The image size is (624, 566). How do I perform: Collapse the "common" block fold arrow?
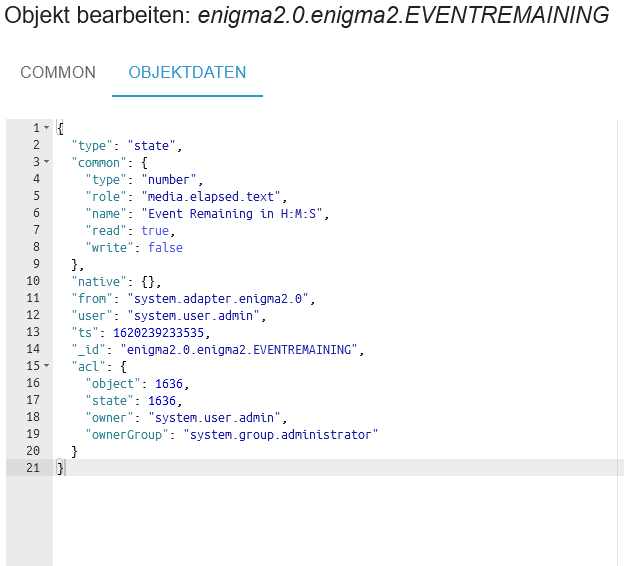pos(47,162)
